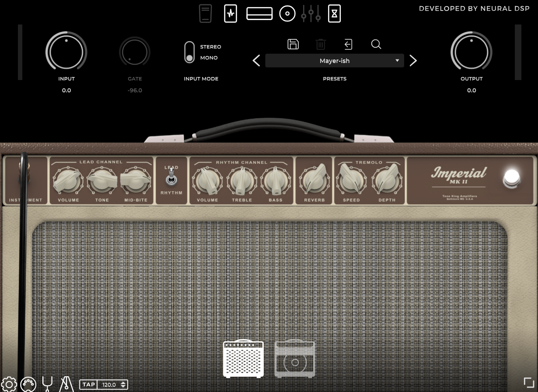538x392 pixels.
Task: Open the hourglass time-effects section
Action: coord(334,13)
